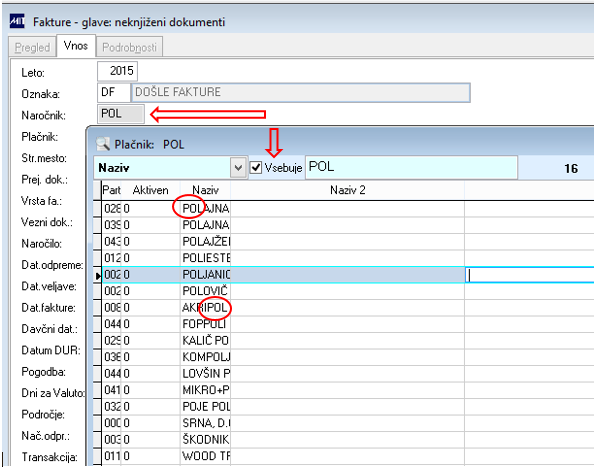Click the Naročnik field containing POL

click(121, 114)
